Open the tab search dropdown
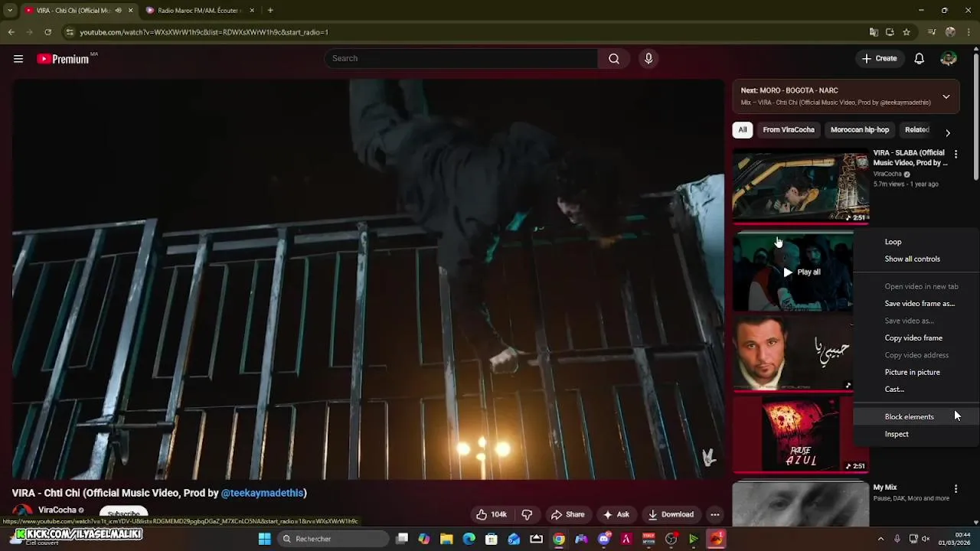This screenshot has width=980, height=551. [9, 10]
